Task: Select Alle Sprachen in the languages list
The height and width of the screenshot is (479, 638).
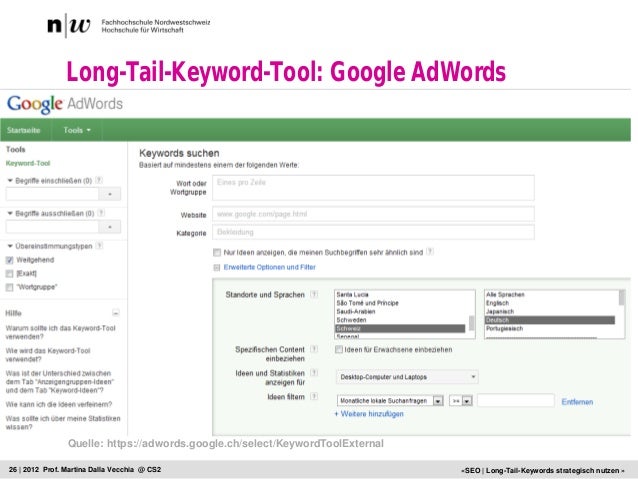Action: tap(505, 294)
